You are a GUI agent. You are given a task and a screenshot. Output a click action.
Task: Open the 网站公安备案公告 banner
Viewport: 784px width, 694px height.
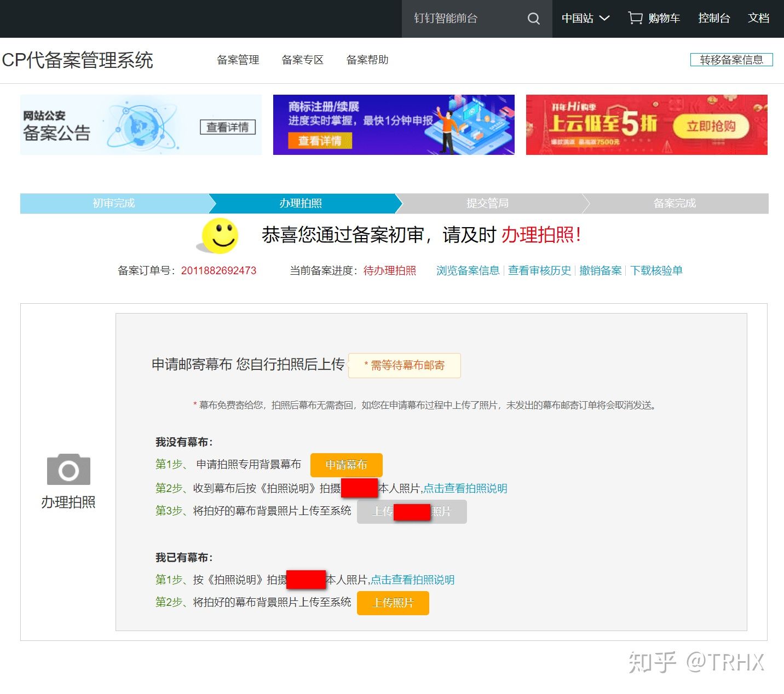click(141, 125)
